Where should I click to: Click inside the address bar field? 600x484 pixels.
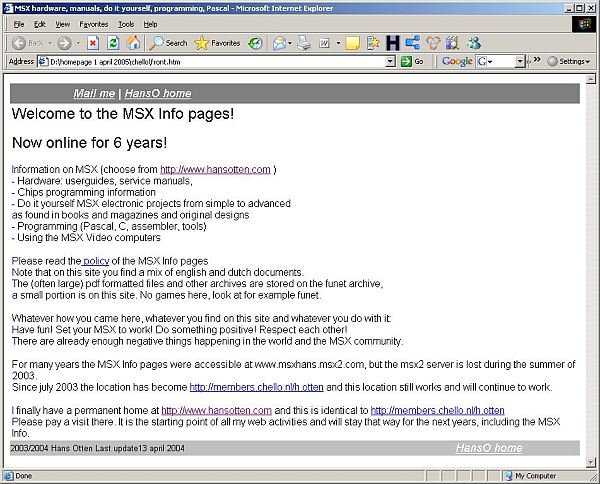pyautogui.click(x=217, y=62)
